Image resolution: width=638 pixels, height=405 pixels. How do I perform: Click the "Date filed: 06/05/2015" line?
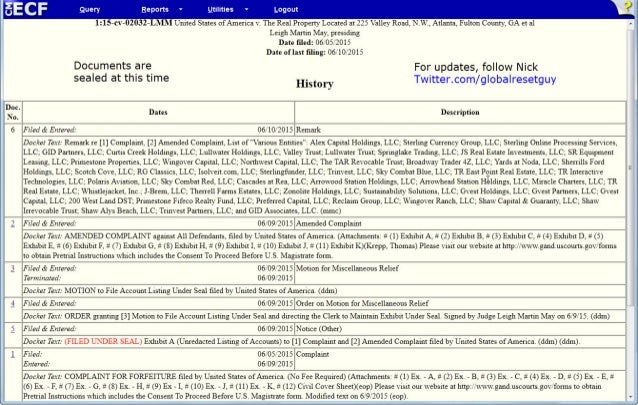(x=315, y=42)
